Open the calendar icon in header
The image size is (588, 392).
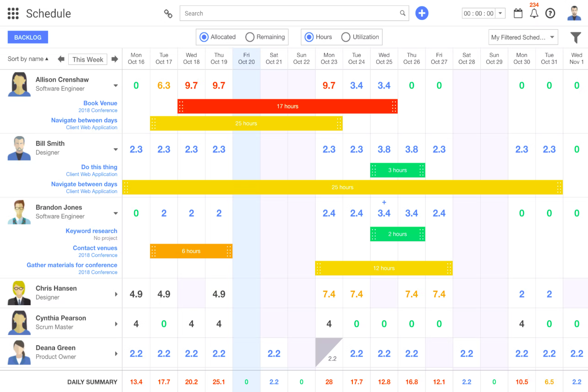(x=518, y=14)
